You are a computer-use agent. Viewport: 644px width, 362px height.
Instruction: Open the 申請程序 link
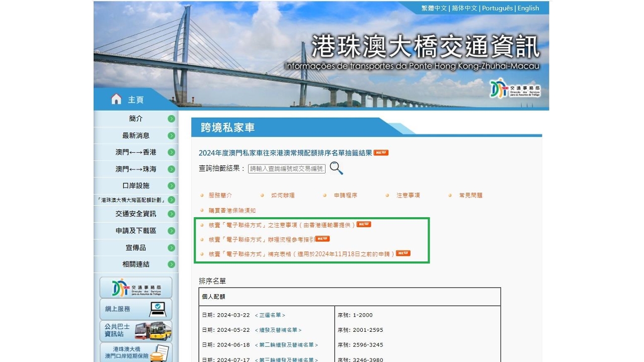pyautogui.click(x=346, y=195)
